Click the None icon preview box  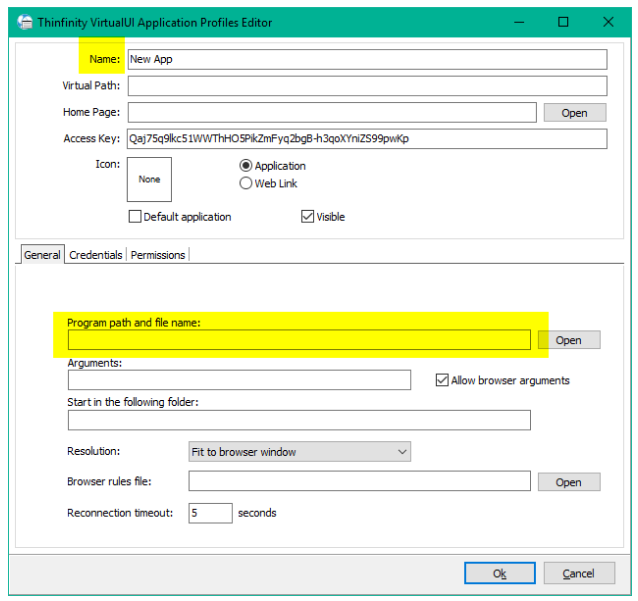[149, 179]
